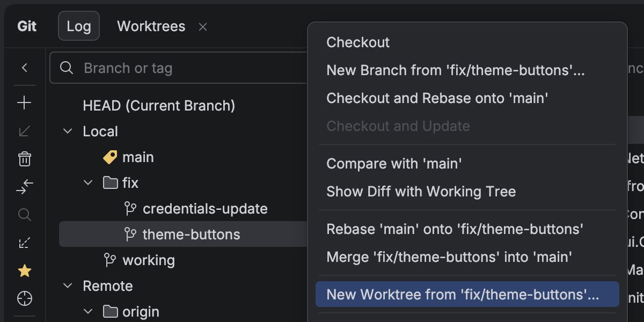Click the Delete Branch trash icon

pyautogui.click(x=25, y=159)
